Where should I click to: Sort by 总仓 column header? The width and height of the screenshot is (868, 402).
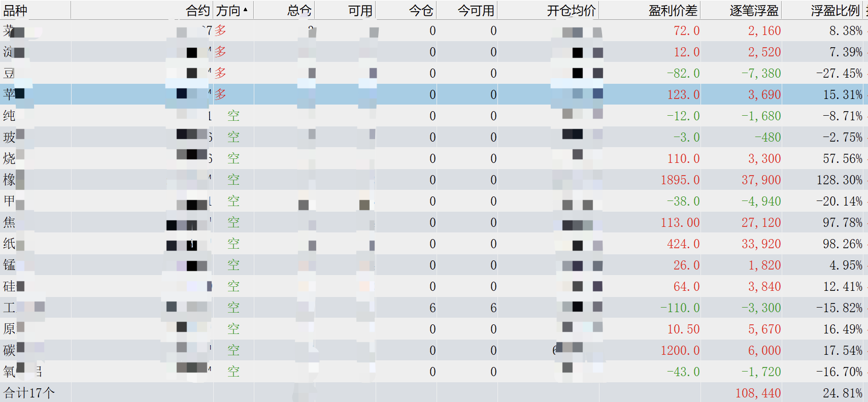(299, 11)
